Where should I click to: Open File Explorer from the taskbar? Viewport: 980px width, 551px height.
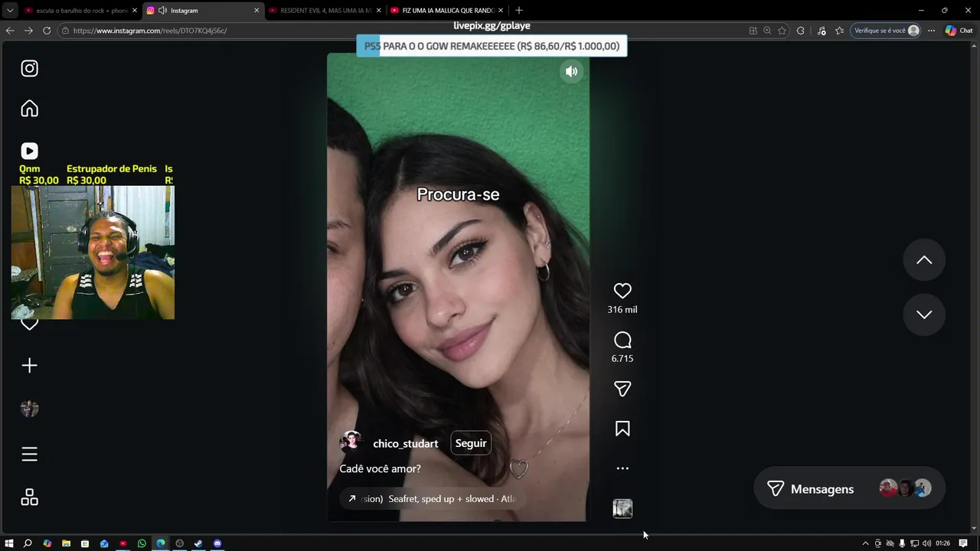coord(66,543)
